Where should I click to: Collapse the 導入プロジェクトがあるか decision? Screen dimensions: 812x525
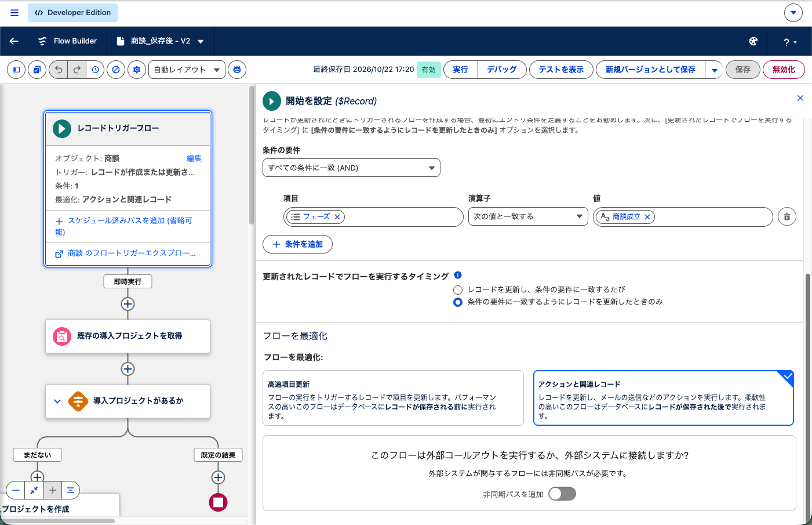[57, 401]
